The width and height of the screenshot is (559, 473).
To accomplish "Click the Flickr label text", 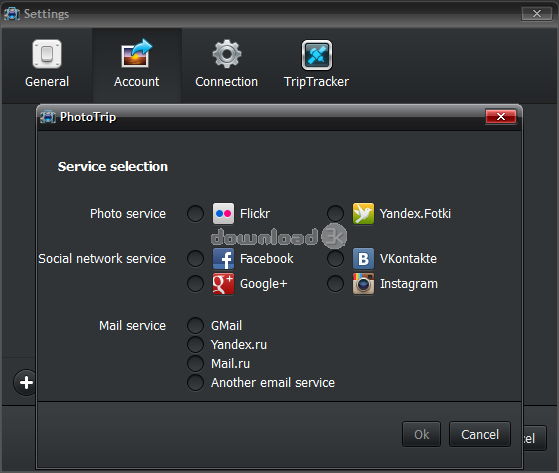I will tap(255, 214).
